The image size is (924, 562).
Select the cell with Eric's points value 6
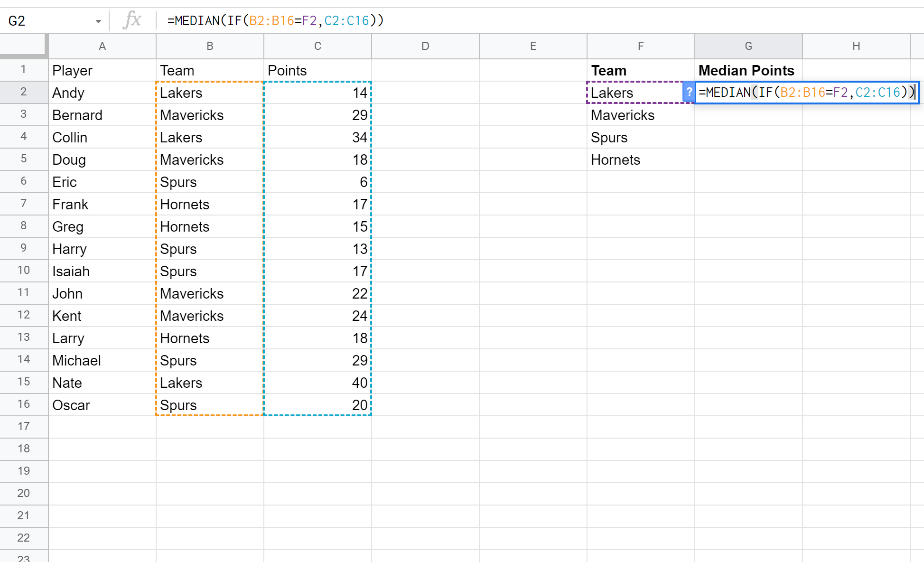pos(317,182)
